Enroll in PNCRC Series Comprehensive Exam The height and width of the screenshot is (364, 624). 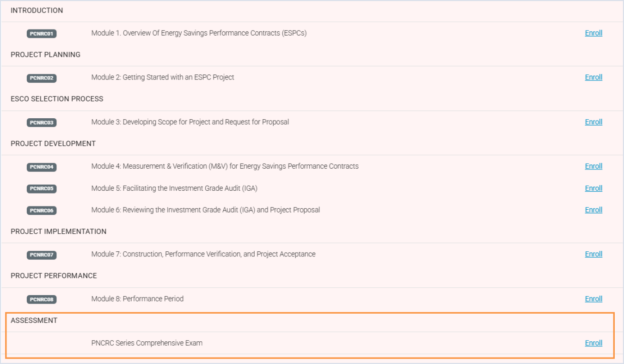coord(593,343)
